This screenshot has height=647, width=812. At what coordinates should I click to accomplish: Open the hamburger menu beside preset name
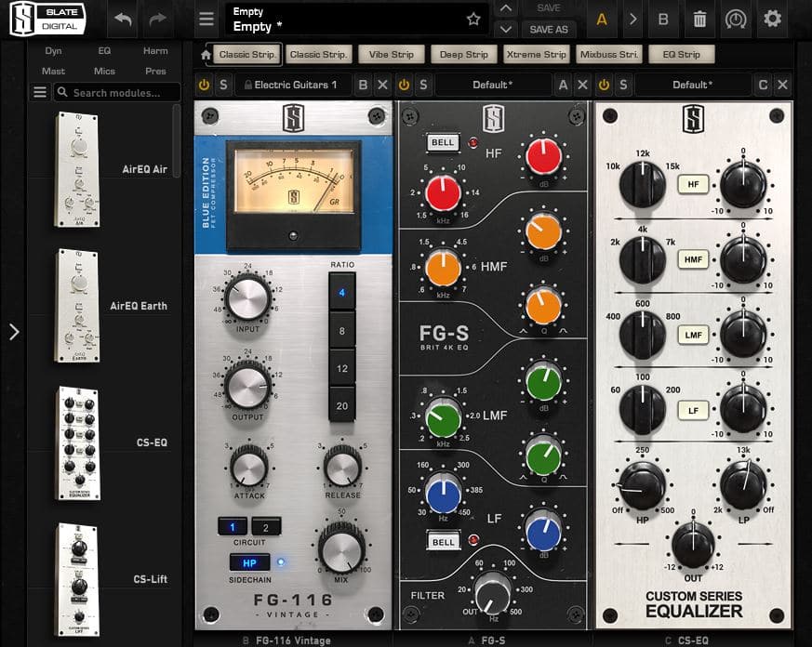[206, 20]
